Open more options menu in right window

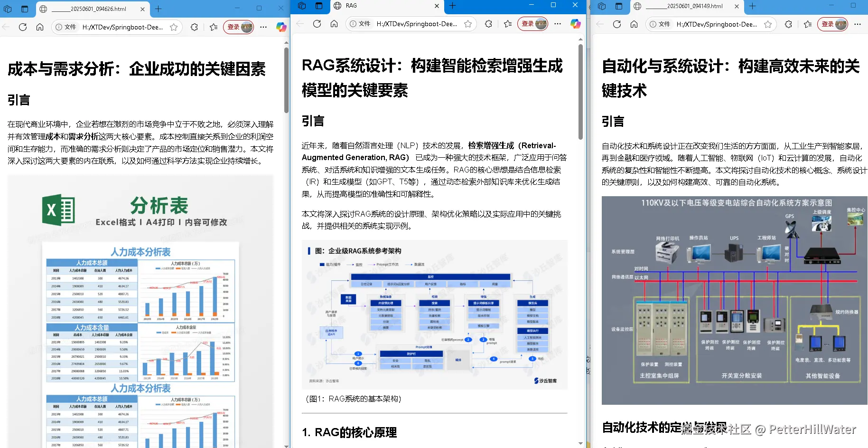click(x=858, y=24)
